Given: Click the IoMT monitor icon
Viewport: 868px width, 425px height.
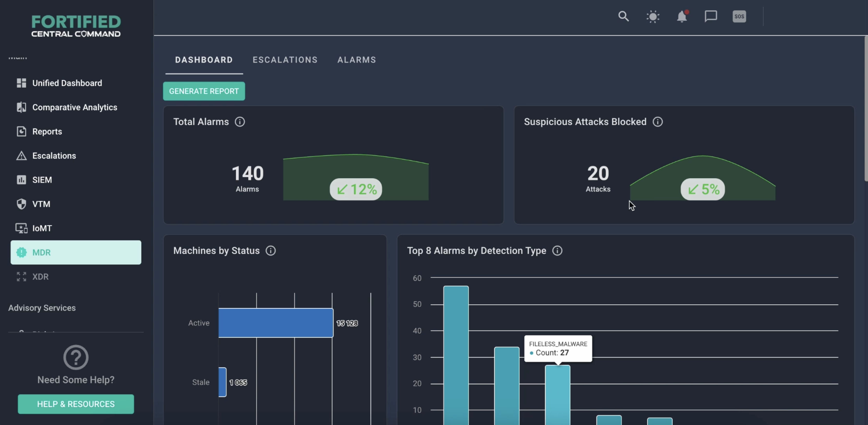Looking at the screenshot, I should (x=21, y=228).
